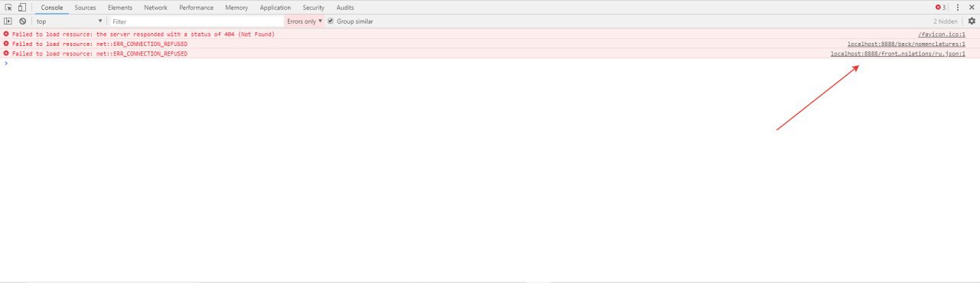Click the console prompt input line

click(x=490, y=64)
